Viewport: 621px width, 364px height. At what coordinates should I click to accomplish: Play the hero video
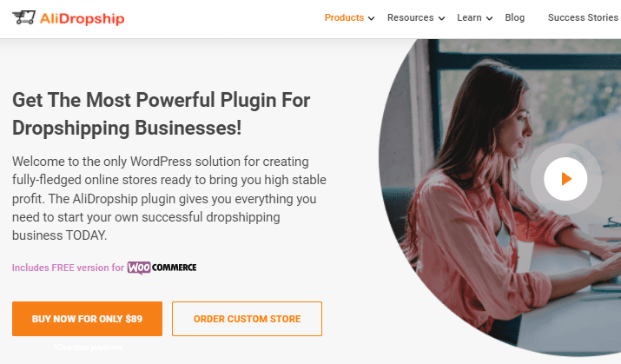point(565,179)
